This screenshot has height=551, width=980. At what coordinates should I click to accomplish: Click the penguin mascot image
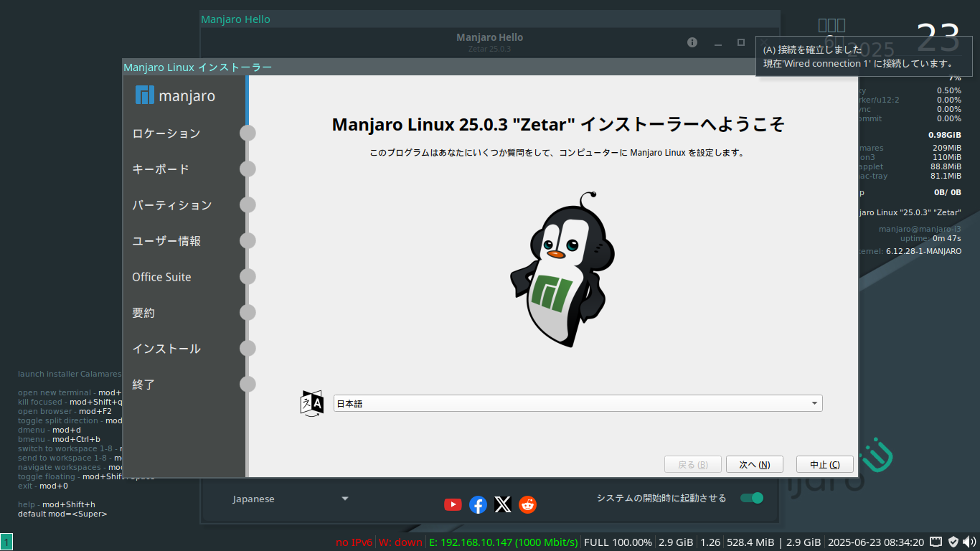[562, 270]
